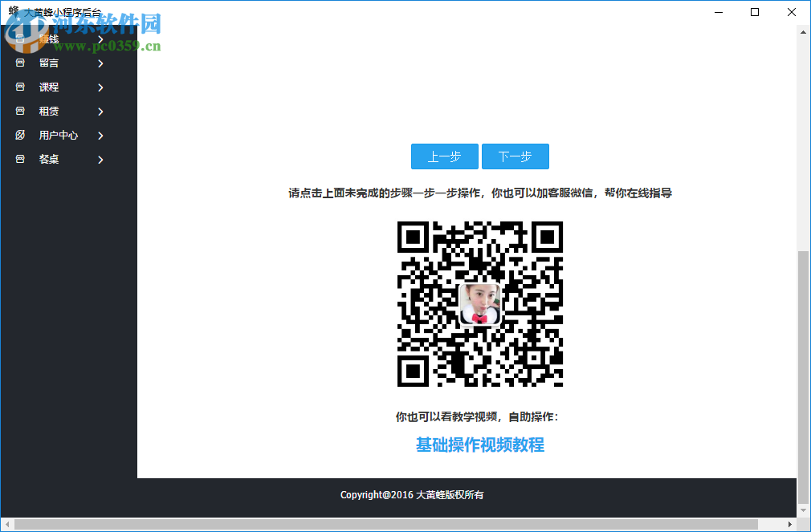Select the 用户中心 user center icon
811x532 pixels.
click(19, 135)
